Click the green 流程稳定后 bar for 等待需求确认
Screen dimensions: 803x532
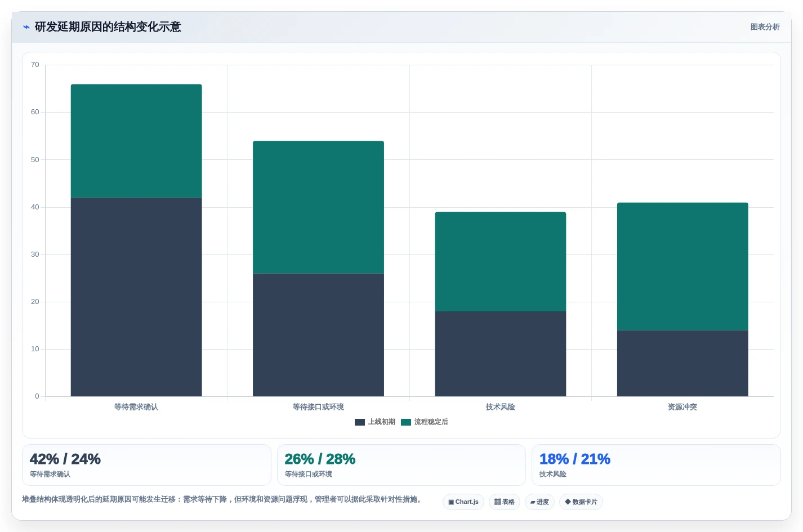pyautogui.click(x=136, y=141)
